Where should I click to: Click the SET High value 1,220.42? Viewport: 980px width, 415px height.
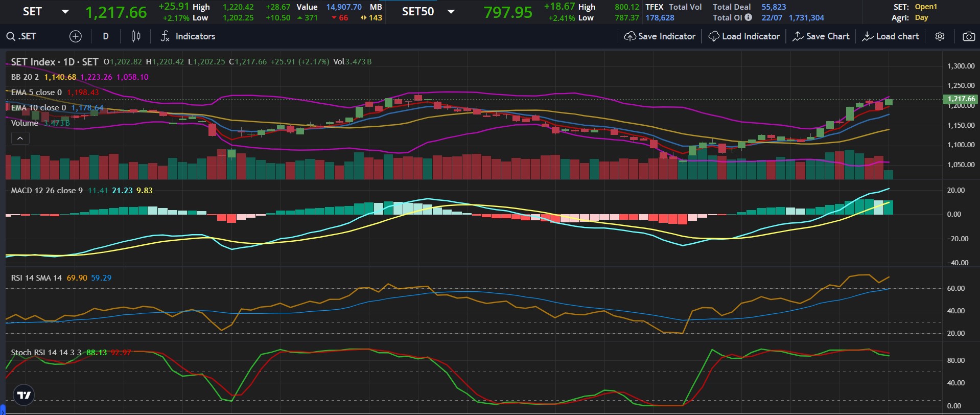238,7
